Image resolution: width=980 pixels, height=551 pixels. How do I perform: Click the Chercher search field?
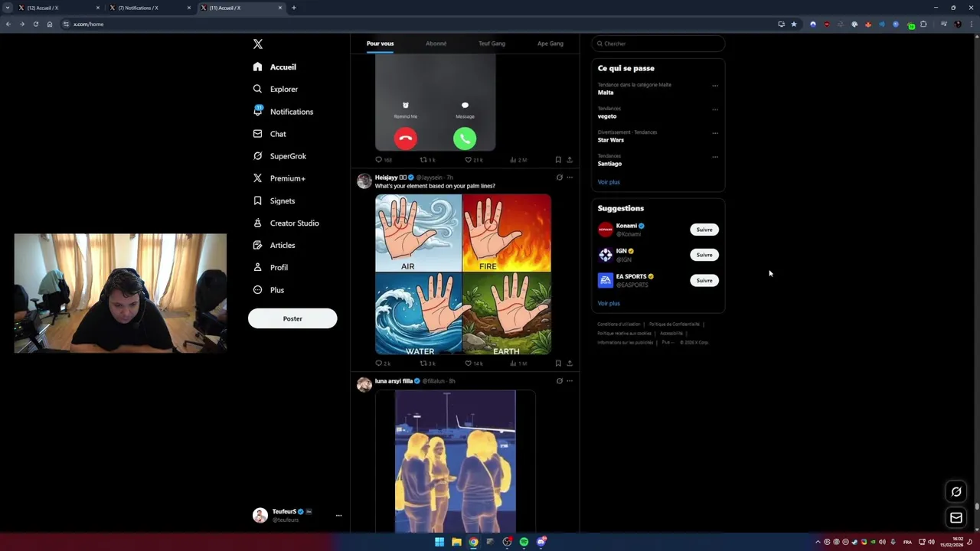(658, 44)
